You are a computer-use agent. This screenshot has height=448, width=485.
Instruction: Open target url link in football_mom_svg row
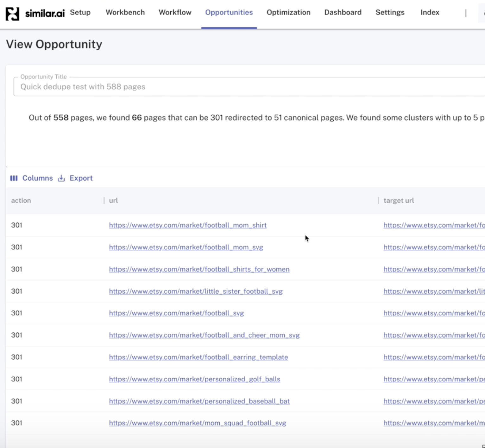point(434,247)
